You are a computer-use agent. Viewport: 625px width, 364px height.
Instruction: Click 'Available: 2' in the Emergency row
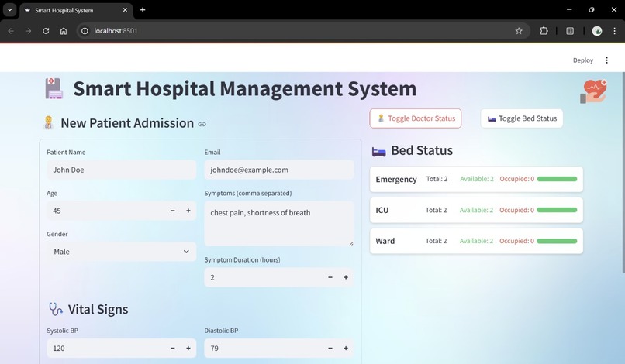[477, 179]
